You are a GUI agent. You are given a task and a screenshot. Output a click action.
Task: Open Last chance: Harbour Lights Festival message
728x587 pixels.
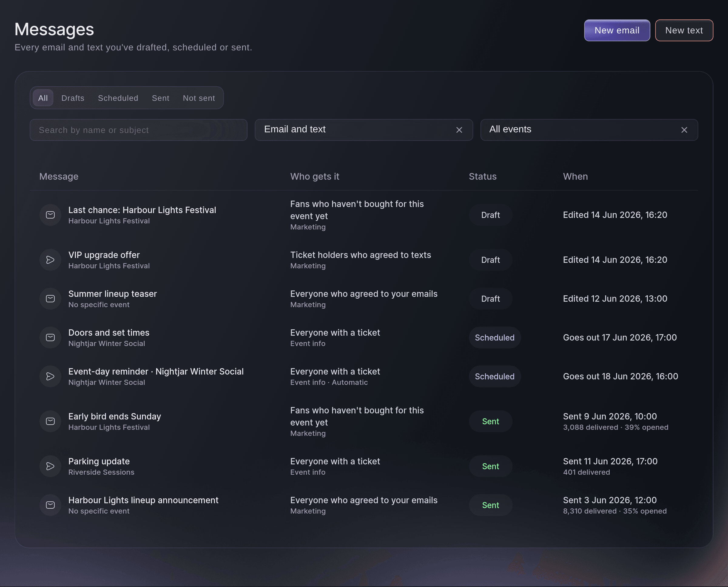(142, 210)
